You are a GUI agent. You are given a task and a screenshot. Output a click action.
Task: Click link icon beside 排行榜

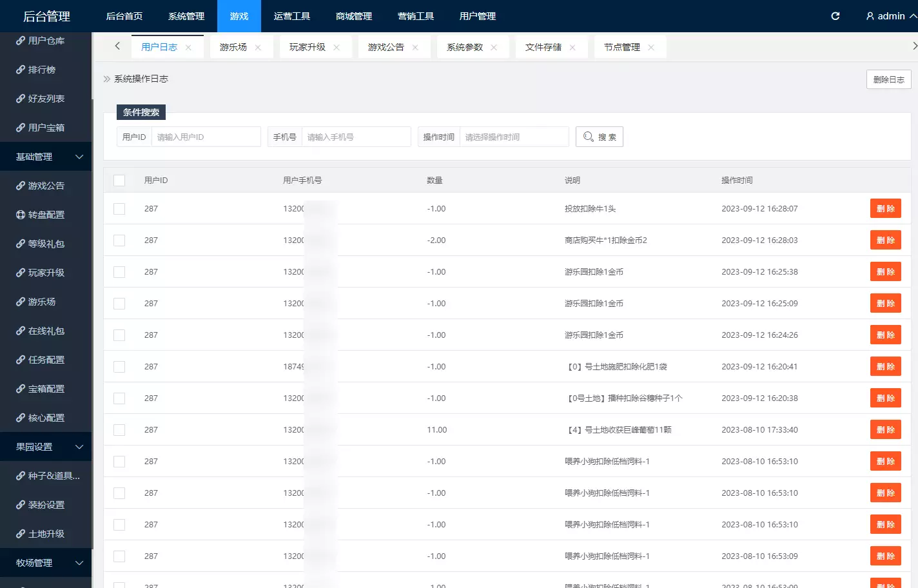tap(21, 70)
